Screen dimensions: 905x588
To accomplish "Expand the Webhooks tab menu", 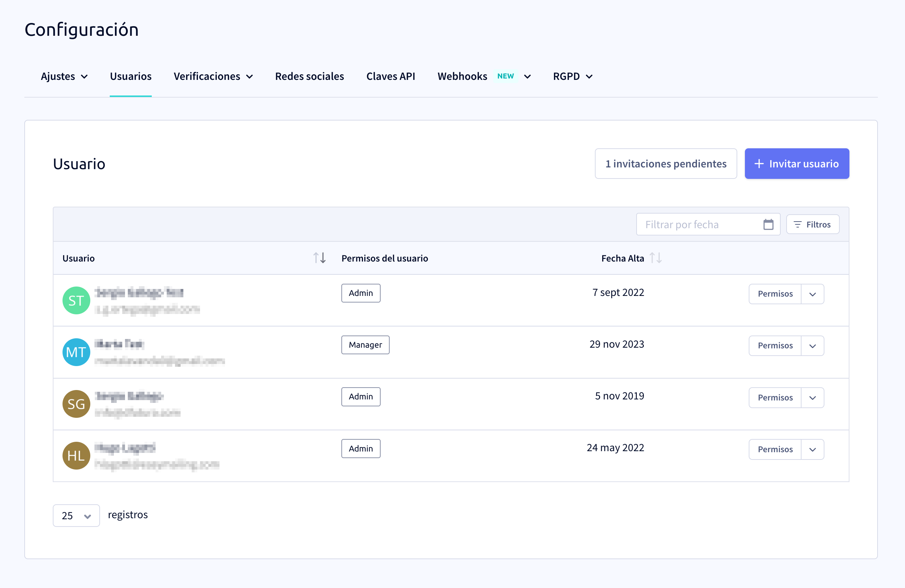I will [484, 76].
